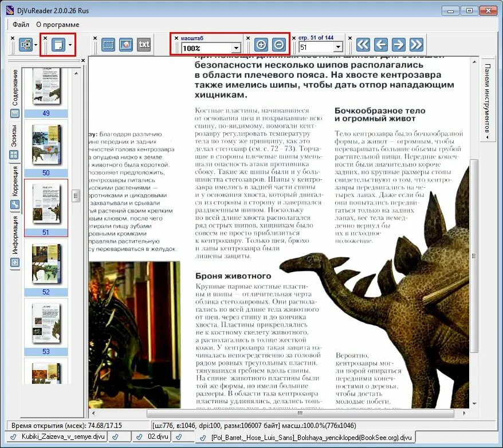The image size is (503, 448).
Task: Open the О программе menu
Action: 58,25
